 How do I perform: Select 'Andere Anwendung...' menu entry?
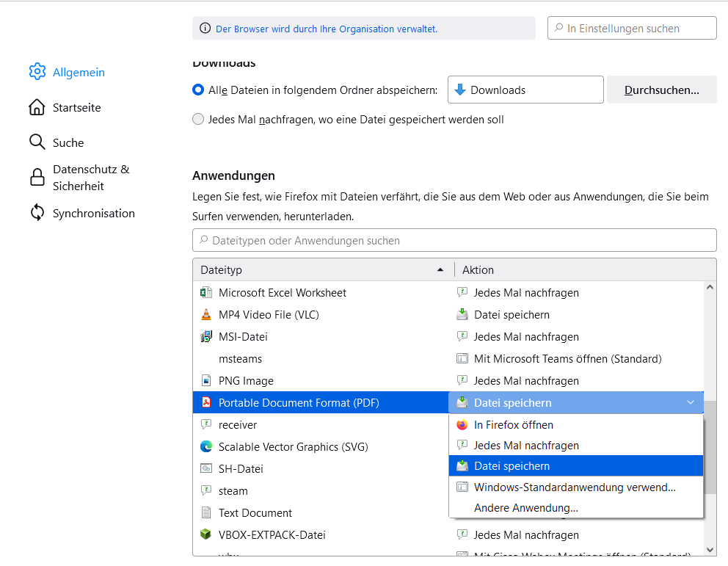(525, 508)
